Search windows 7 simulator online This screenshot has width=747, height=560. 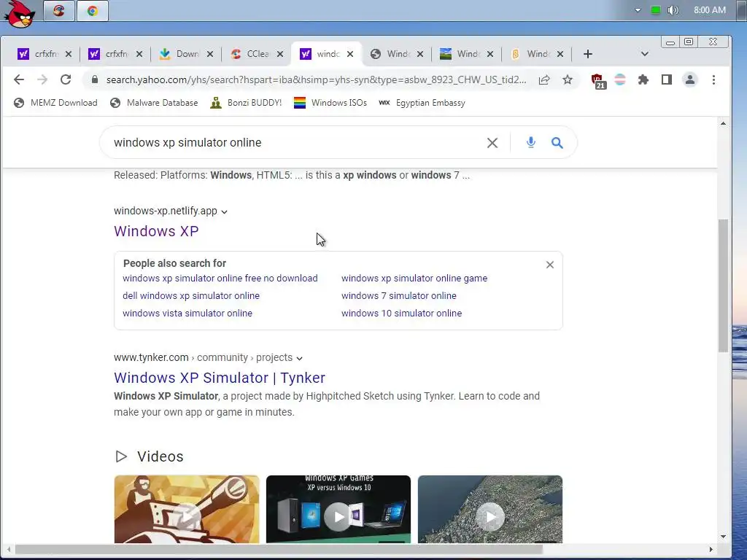pos(399,296)
